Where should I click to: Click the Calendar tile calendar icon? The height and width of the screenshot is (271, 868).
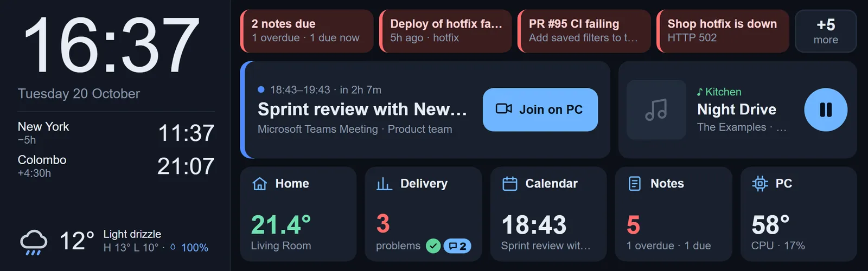pos(510,184)
